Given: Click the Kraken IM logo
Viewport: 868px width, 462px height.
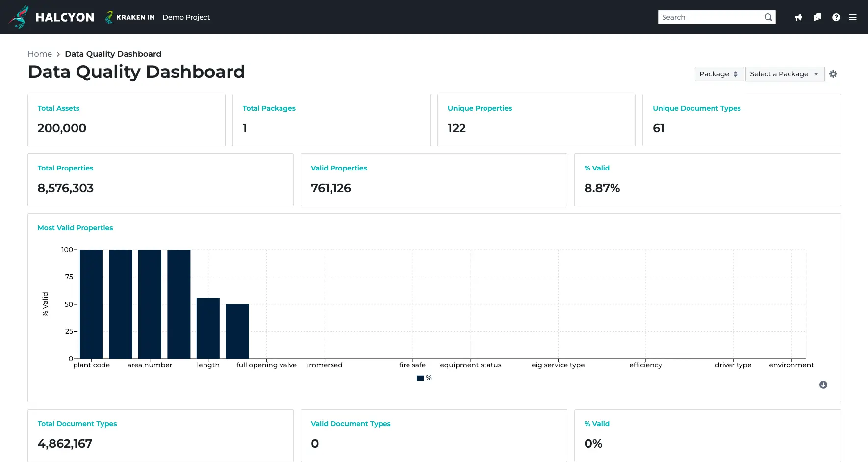Looking at the screenshot, I should coord(130,17).
